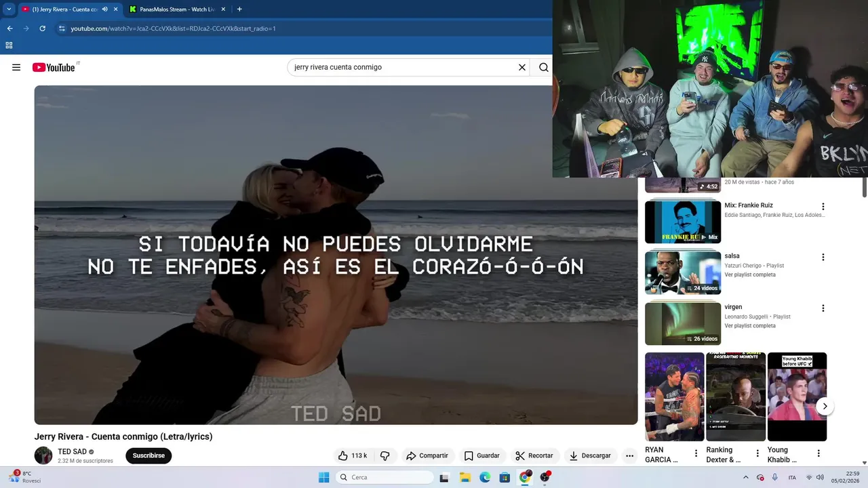
Task: Open the volume tray icon
Action: [819, 477]
